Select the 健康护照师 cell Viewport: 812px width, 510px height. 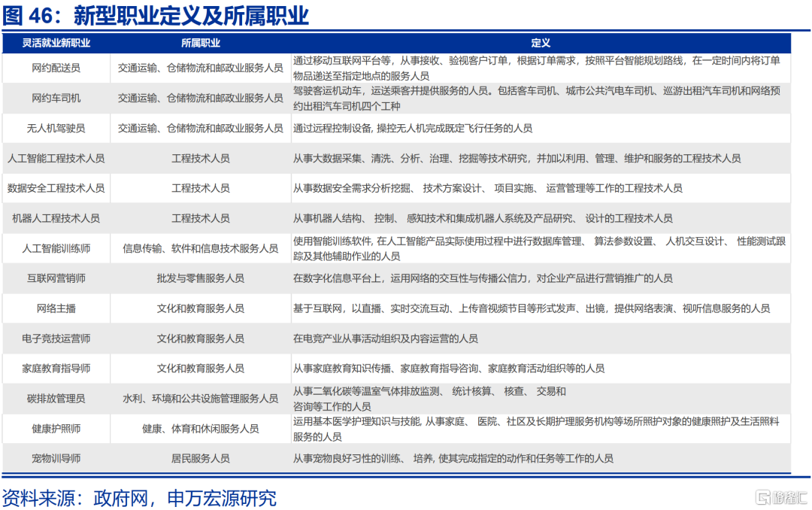[56, 429]
